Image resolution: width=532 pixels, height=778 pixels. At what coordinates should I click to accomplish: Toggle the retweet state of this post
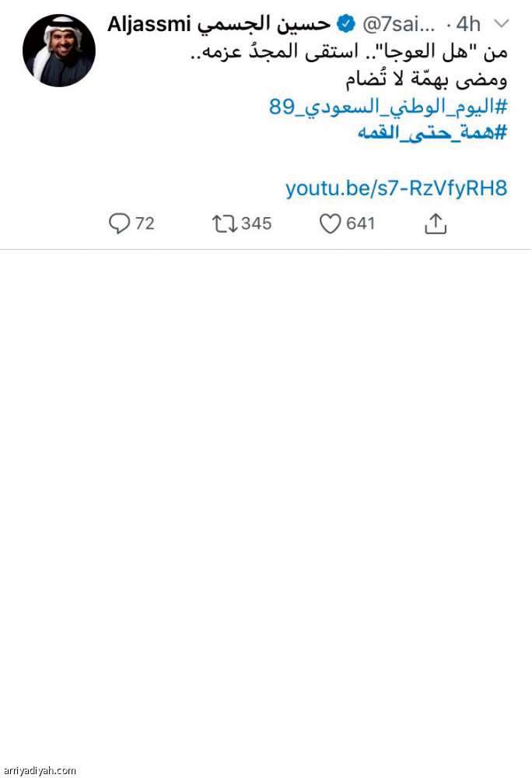click(226, 223)
